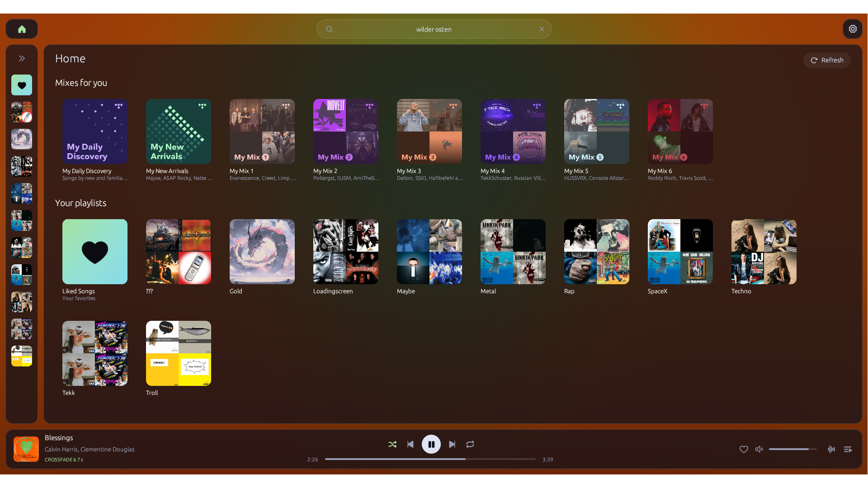Viewport: 868px width, 488px height.
Task: Open the My New Arrivals mix
Action: [x=179, y=131]
